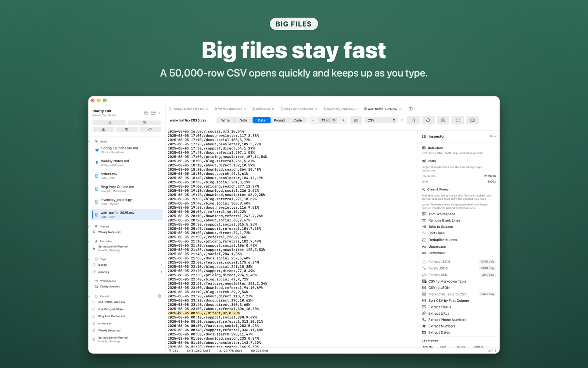Switch editor to Note mode segment
This screenshot has height=368, width=588.
coord(243,120)
